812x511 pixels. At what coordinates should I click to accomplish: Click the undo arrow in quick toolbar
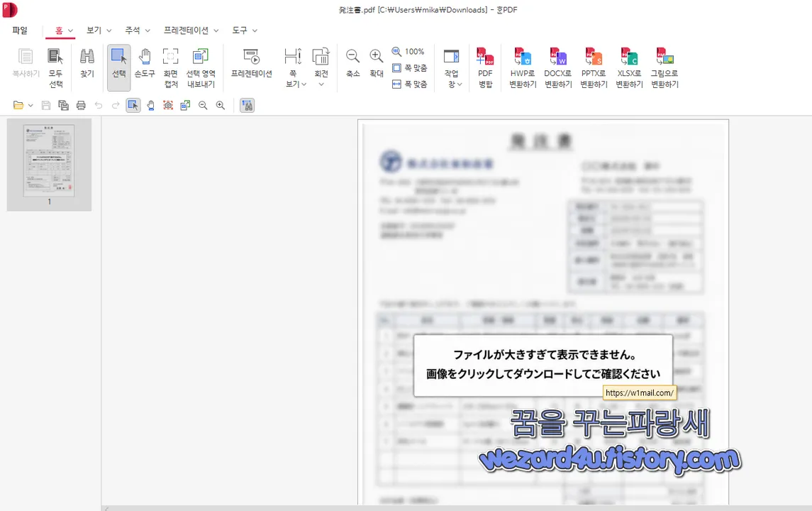[x=99, y=105]
